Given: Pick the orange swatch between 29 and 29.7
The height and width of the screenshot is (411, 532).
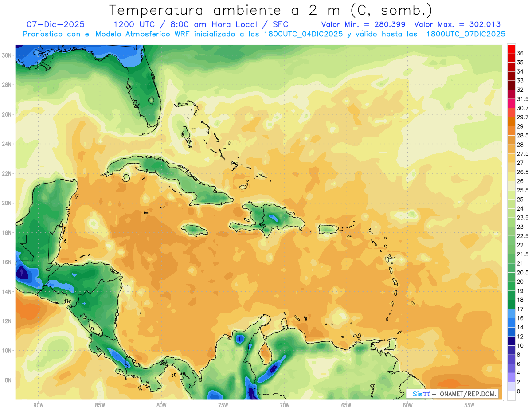Looking at the screenshot, I should tap(511, 122).
